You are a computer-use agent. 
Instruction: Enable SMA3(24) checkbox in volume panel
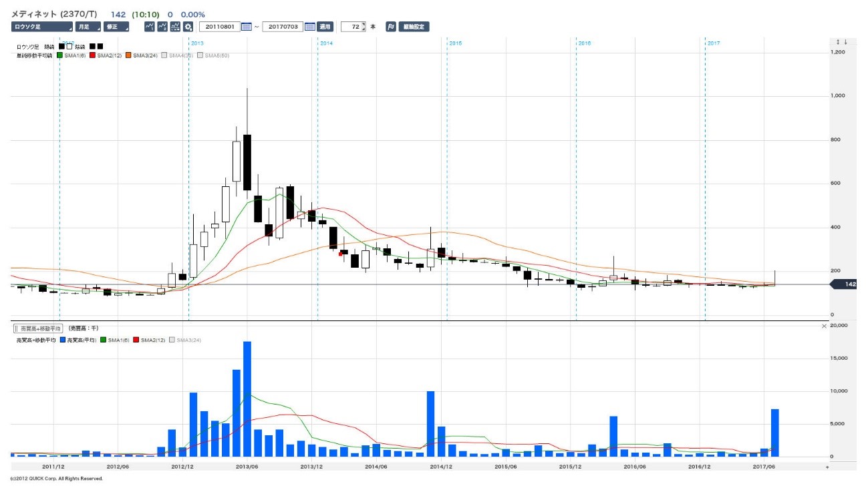pyautogui.click(x=172, y=340)
